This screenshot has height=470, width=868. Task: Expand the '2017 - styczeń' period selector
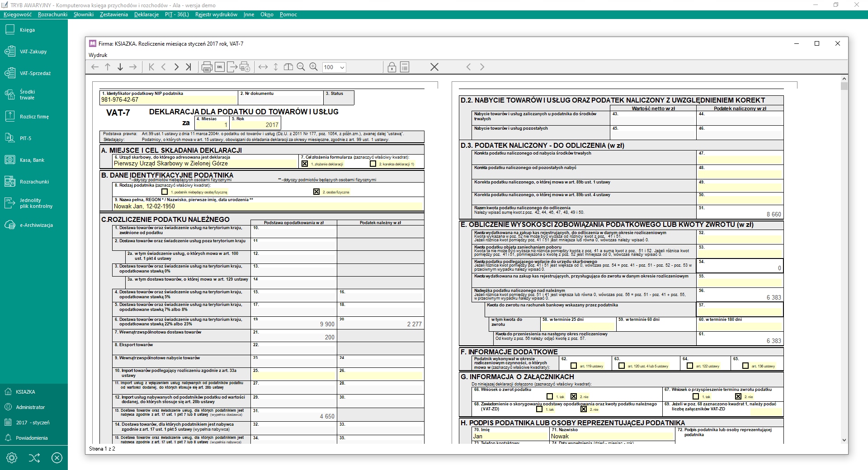33,423
